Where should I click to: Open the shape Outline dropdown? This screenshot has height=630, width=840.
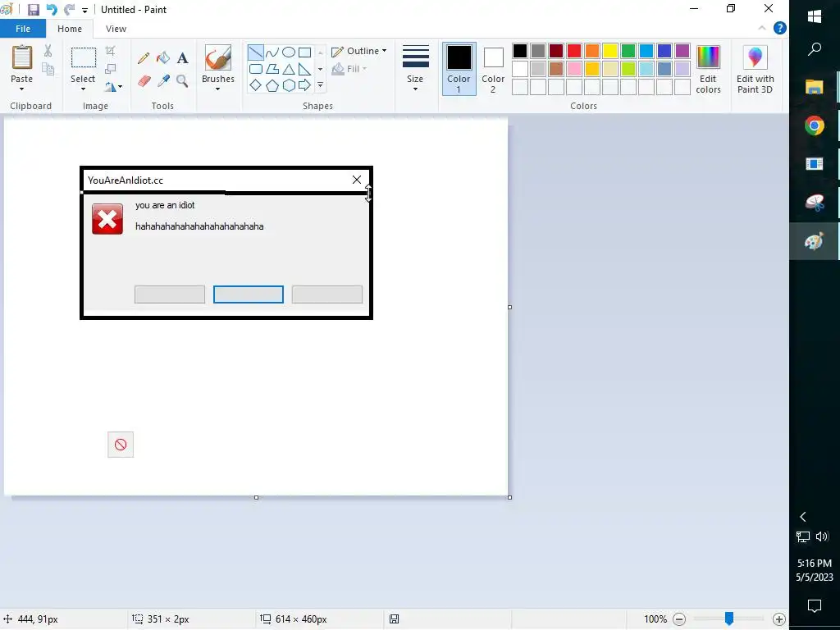pyautogui.click(x=359, y=51)
